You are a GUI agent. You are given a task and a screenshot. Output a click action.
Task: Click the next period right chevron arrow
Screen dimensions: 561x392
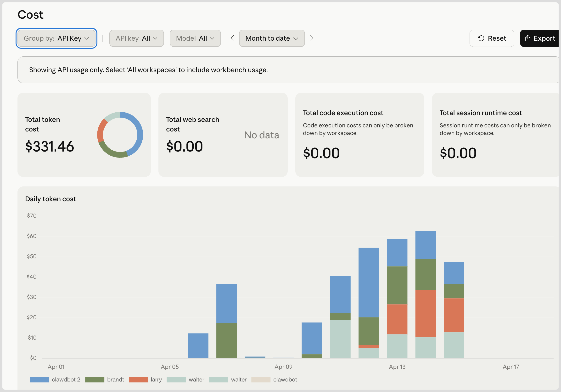311,38
